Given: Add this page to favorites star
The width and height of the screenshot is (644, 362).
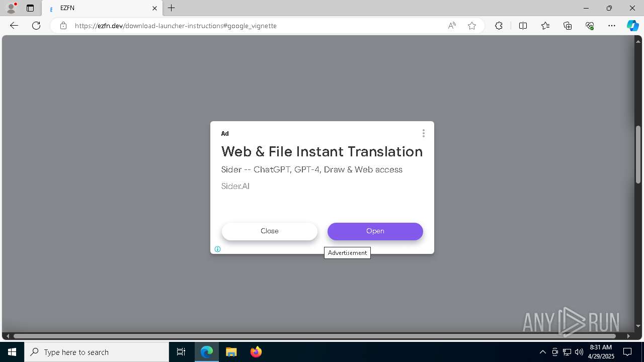Looking at the screenshot, I should [x=472, y=26].
